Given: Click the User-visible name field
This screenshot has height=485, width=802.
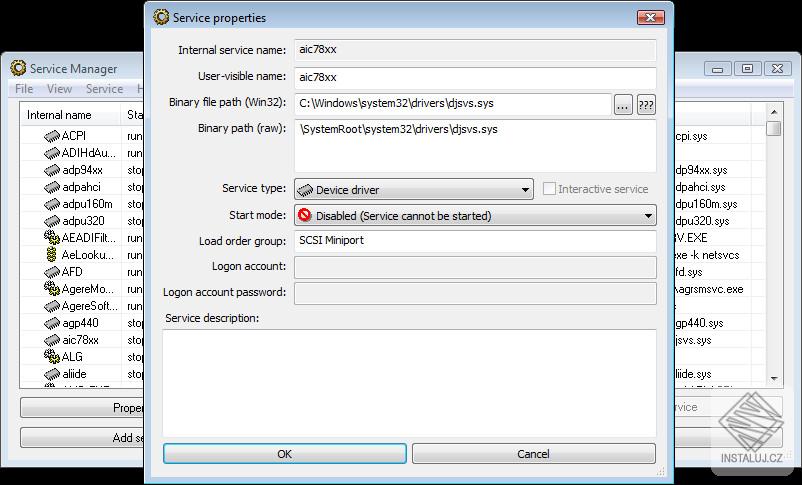Looking at the screenshot, I should tap(475, 77).
